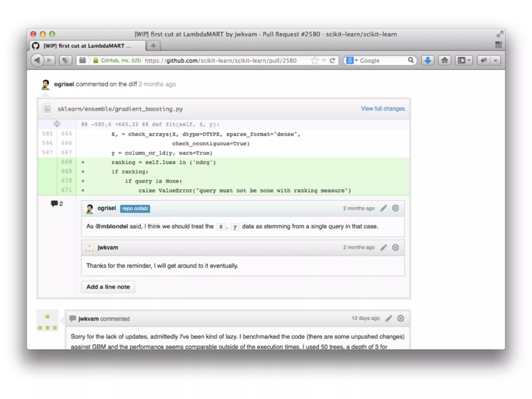Bookmark this page with the star

pos(315,61)
